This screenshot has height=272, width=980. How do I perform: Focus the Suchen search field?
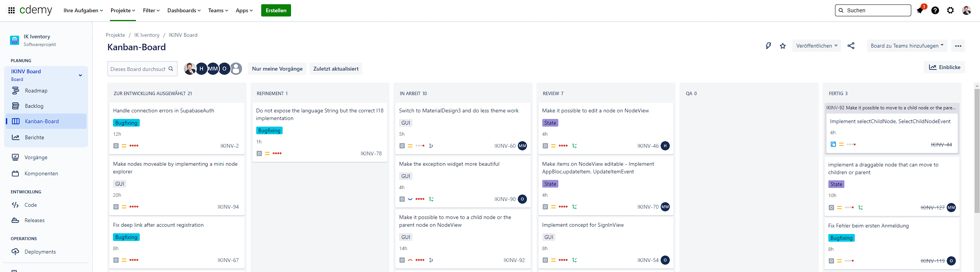point(873,10)
